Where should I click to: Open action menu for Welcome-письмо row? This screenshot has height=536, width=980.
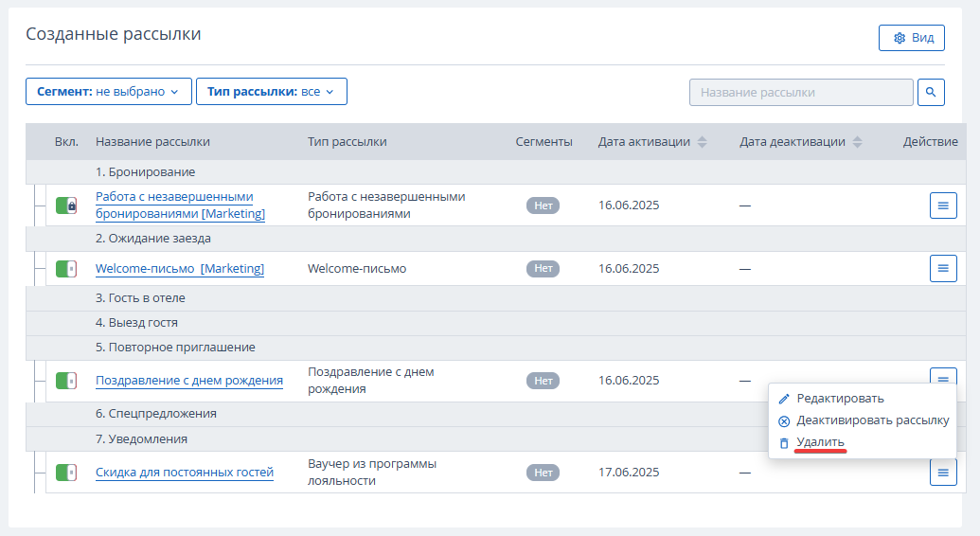[943, 268]
